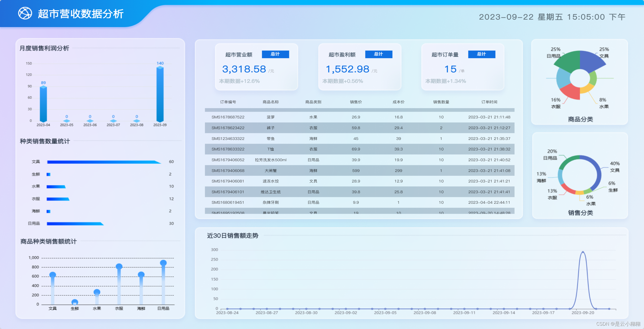Image resolution: width=644 pixels, height=329 pixels.
Task: Click 总计 button on 超市订单量 card
Action: [482, 54]
